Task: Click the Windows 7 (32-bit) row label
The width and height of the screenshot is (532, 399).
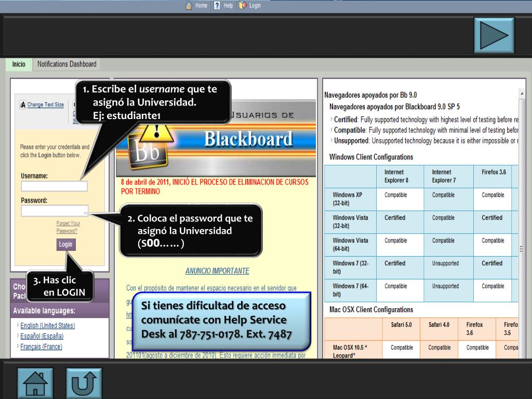Action: coord(350,268)
